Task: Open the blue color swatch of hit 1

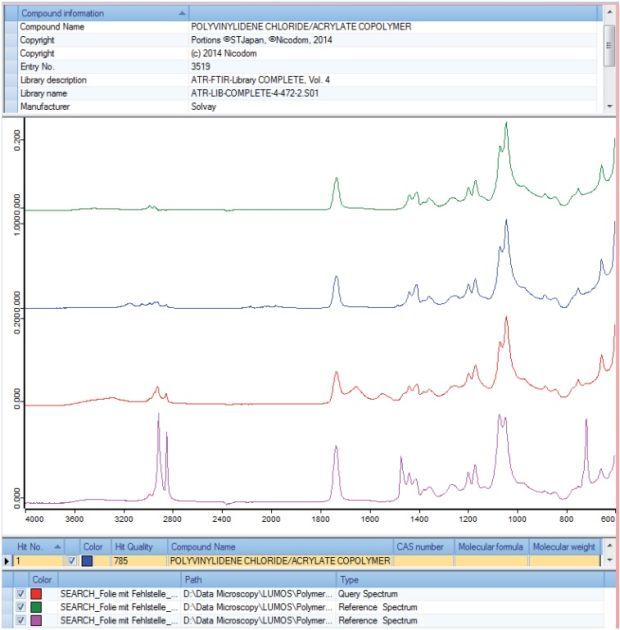Action: coord(89,562)
